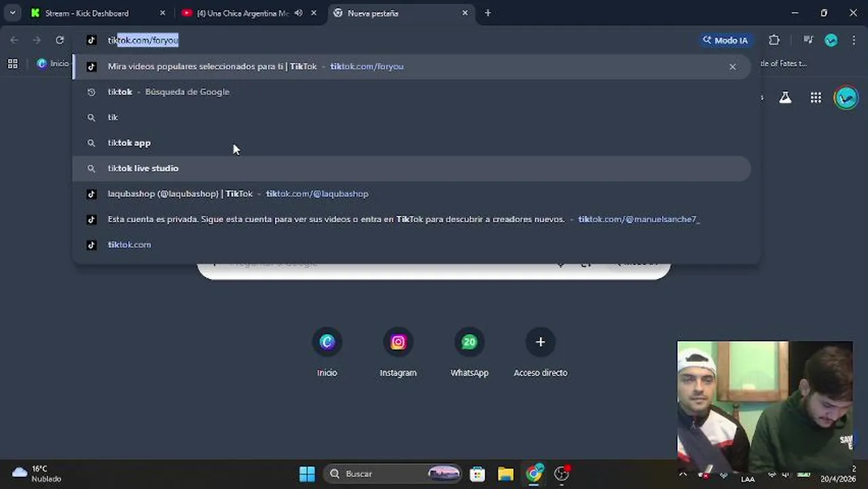Activate Modo IA button
The height and width of the screenshot is (489, 868).
coord(725,40)
